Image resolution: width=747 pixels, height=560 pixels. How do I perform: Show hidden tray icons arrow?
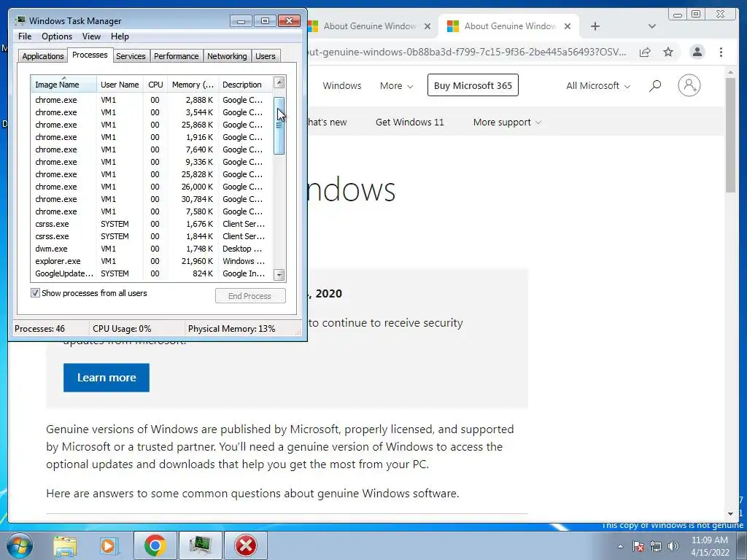pyautogui.click(x=620, y=546)
